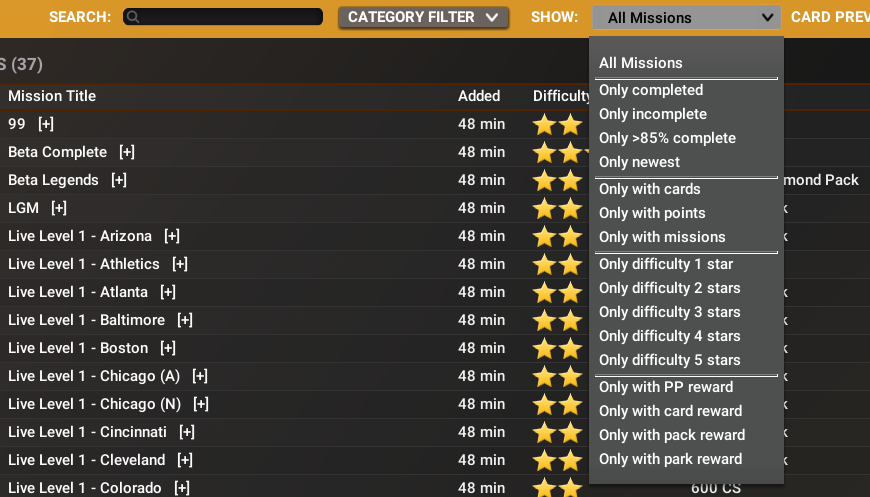Expand the LGM mission row
The height and width of the screenshot is (497, 870).
click(59, 208)
